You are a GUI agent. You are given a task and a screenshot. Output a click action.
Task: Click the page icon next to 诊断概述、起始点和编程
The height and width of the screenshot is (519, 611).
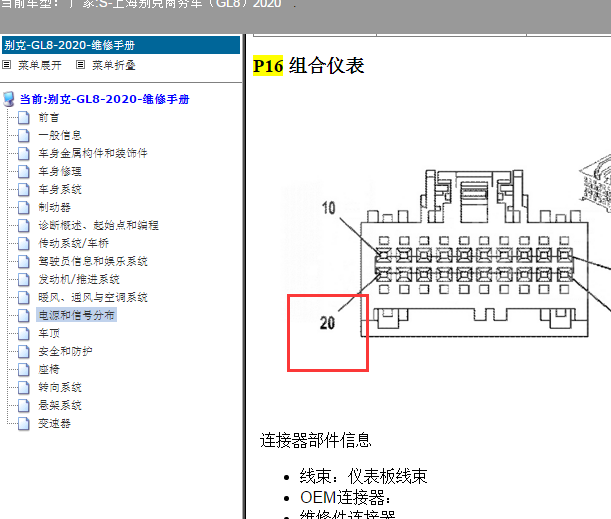(23, 225)
